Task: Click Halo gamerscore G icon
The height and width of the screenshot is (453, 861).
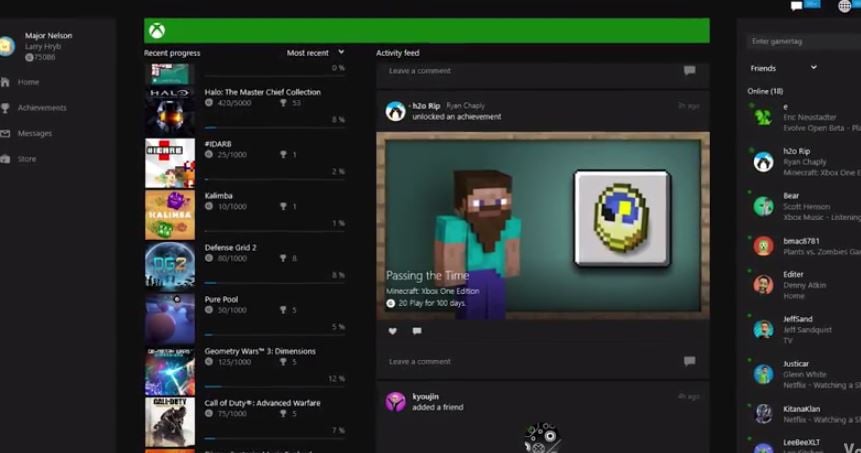Action: [x=209, y=103]
